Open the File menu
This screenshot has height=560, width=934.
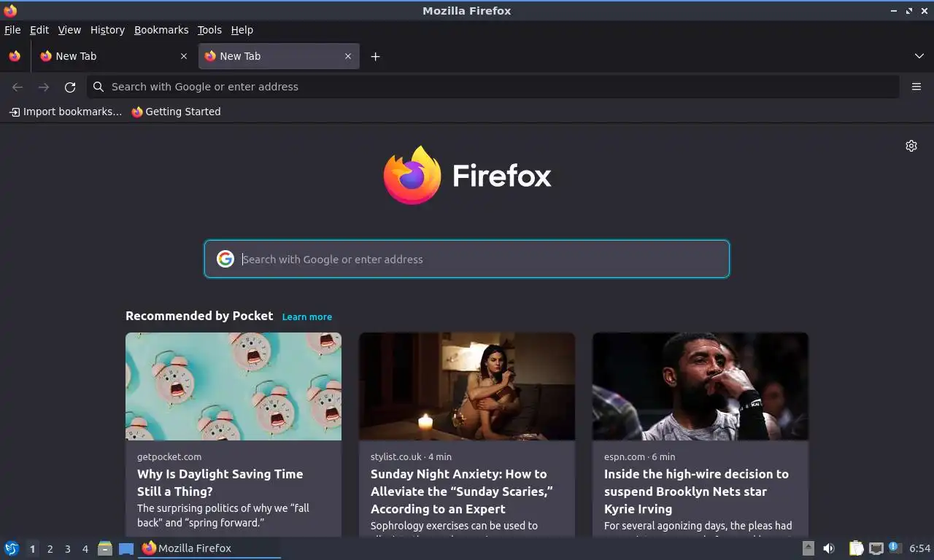point(12,30)
